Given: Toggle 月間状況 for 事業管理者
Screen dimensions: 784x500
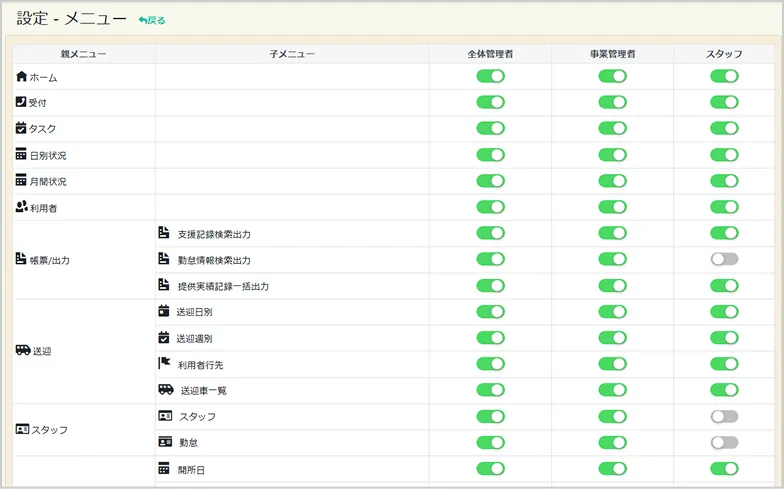Looking at the screenshot, I should pos(612,180).
